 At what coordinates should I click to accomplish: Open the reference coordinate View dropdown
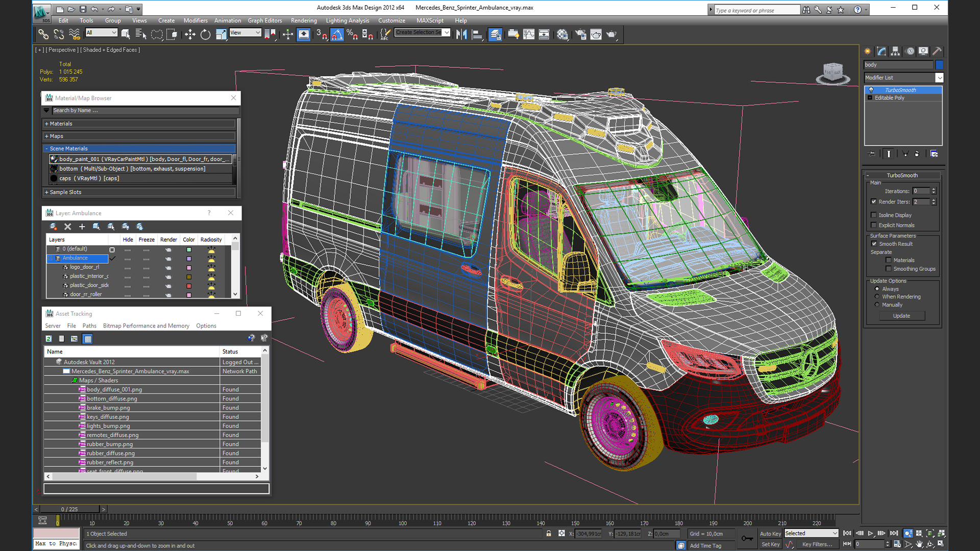click(245, 33)
